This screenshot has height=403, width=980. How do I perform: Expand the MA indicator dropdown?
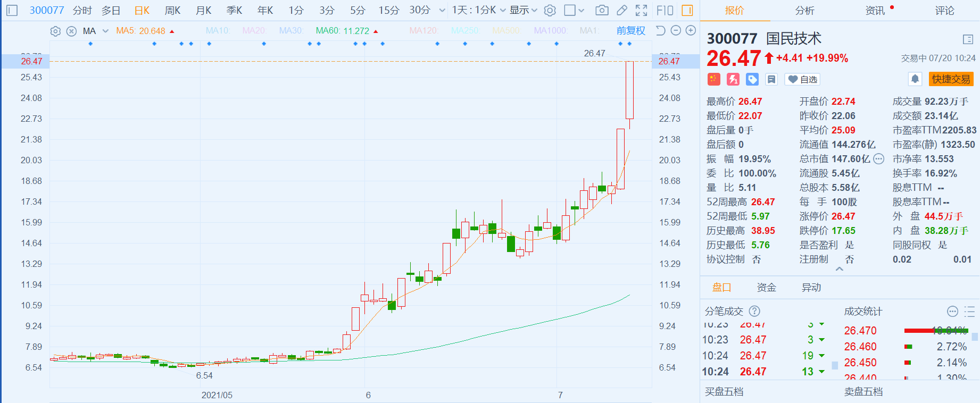point(105,31)
